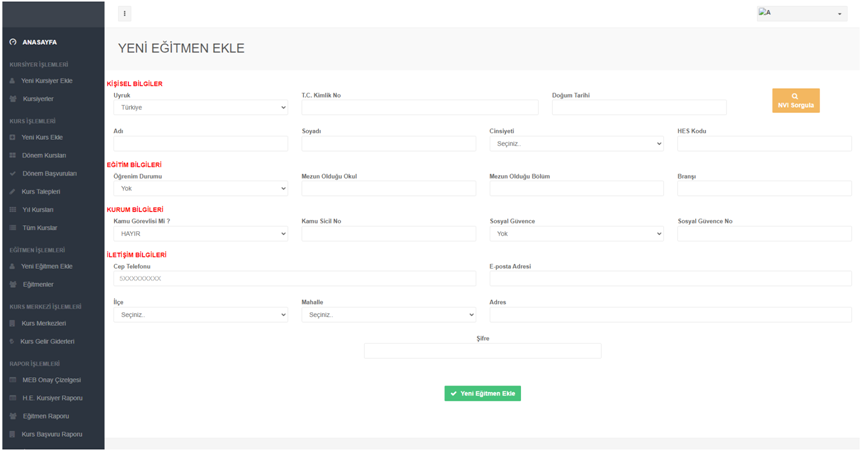This screenshot has width=862, height=451.
Task: Click the Anasayfa home icon in sidebar
Action: [x=13, y=42]
